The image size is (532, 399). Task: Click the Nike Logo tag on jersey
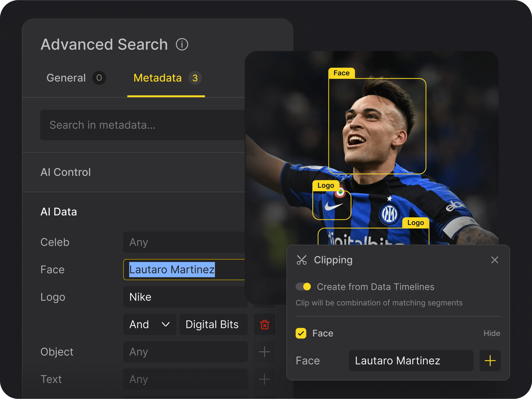(x=326, y=186)
